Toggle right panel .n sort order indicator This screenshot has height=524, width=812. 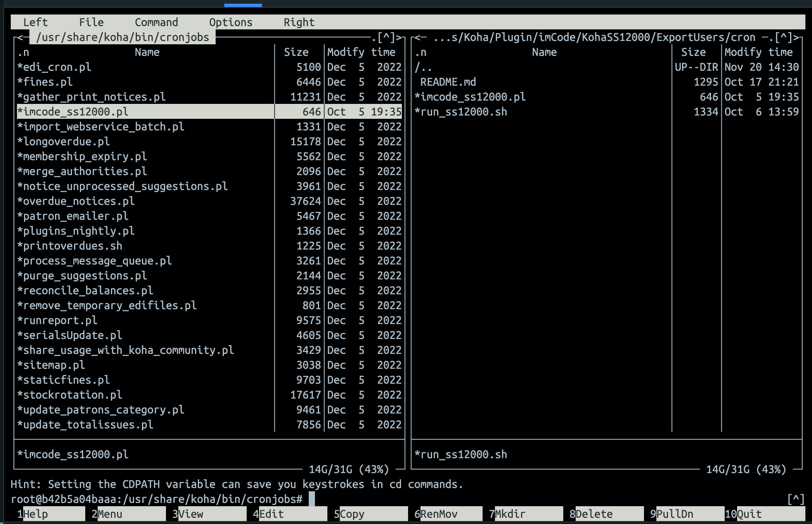pos(420,53)
